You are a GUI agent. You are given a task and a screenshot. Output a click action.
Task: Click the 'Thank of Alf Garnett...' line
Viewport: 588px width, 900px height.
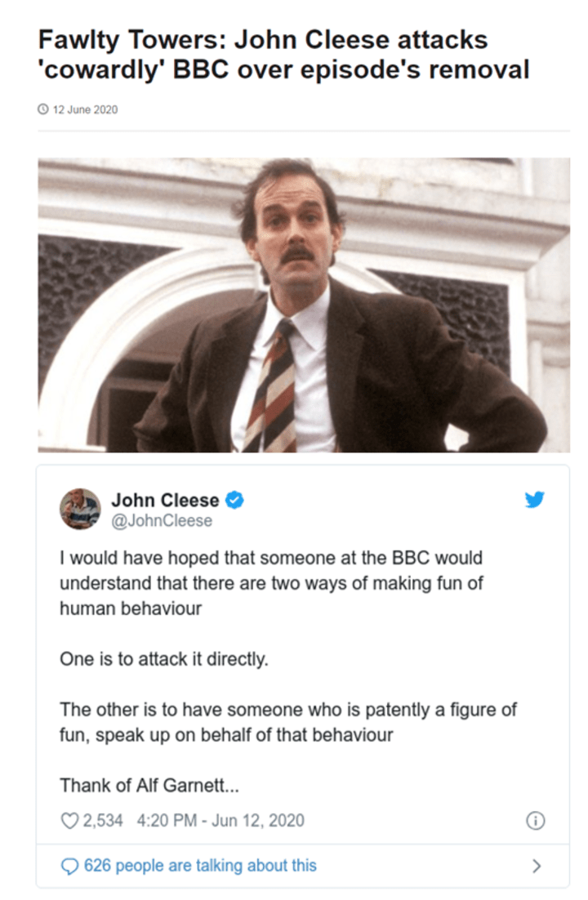149,785
